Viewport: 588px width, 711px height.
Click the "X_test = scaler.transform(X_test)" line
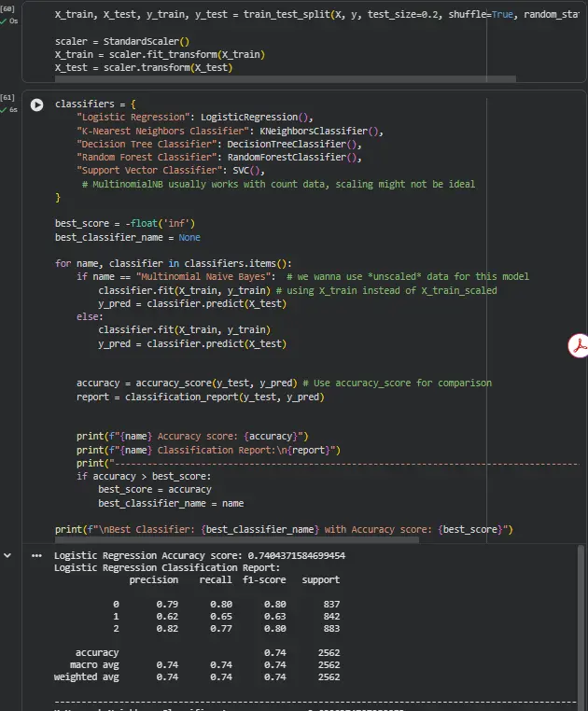pyautogui.click(x=144, y=67)
